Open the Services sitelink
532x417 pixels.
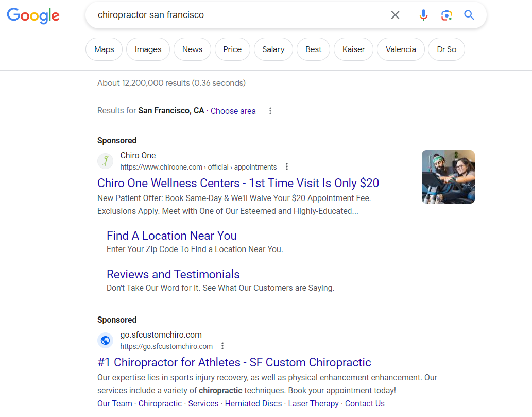[x=203, y=404]
